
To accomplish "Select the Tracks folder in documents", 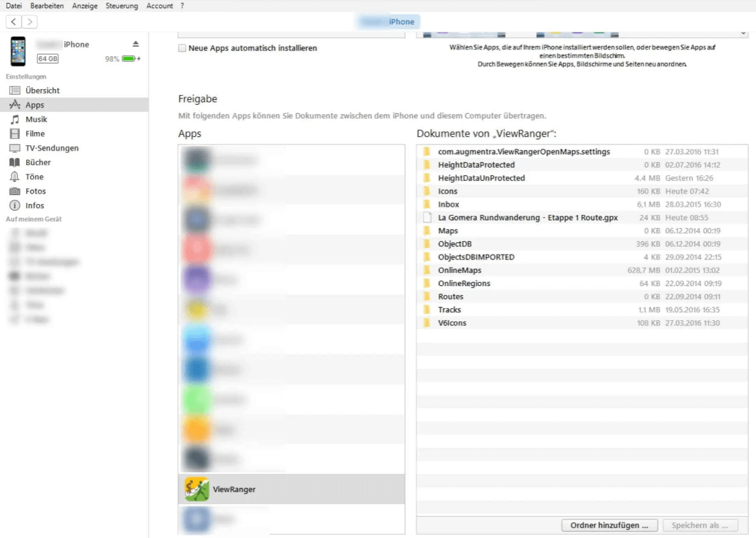I will click(x=449, y=310).
